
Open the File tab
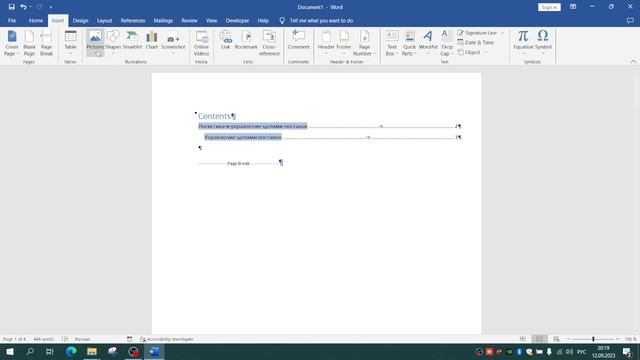pos(12,20)
